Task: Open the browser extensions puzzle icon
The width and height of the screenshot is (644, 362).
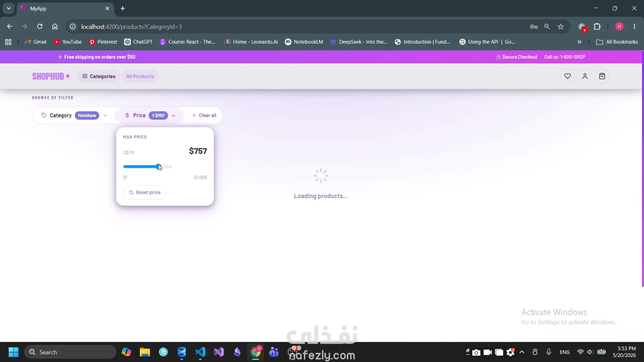Action: [597, 26]
